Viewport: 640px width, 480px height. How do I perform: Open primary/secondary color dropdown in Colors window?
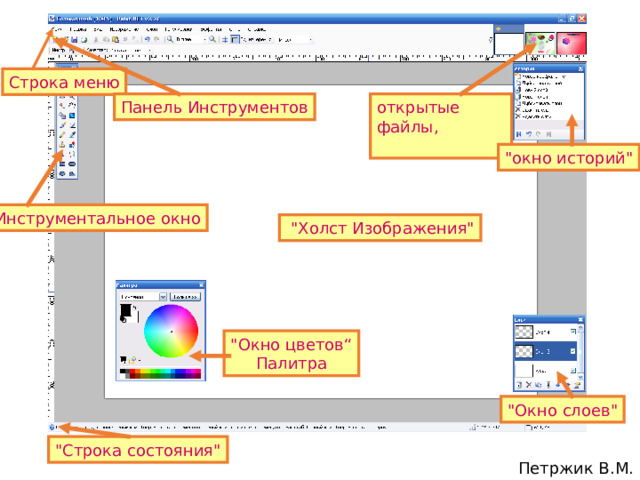point(163,297)
